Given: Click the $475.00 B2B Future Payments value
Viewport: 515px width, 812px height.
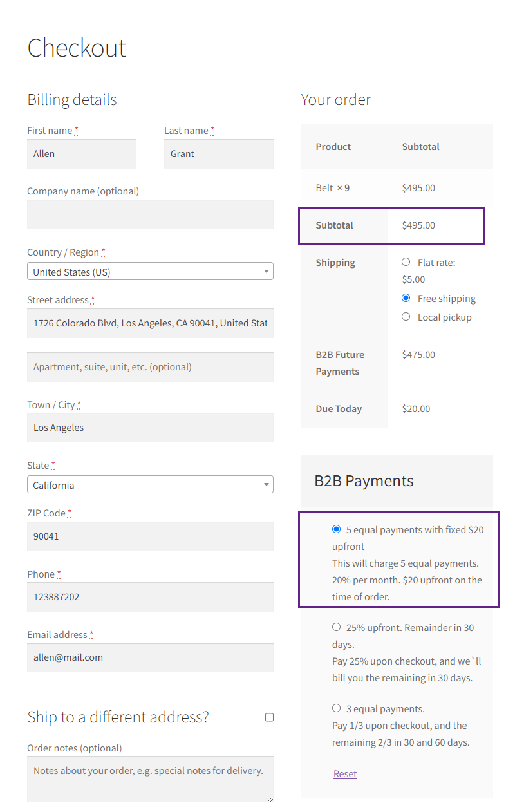Looking at the screenshot, I should [418, 355].
